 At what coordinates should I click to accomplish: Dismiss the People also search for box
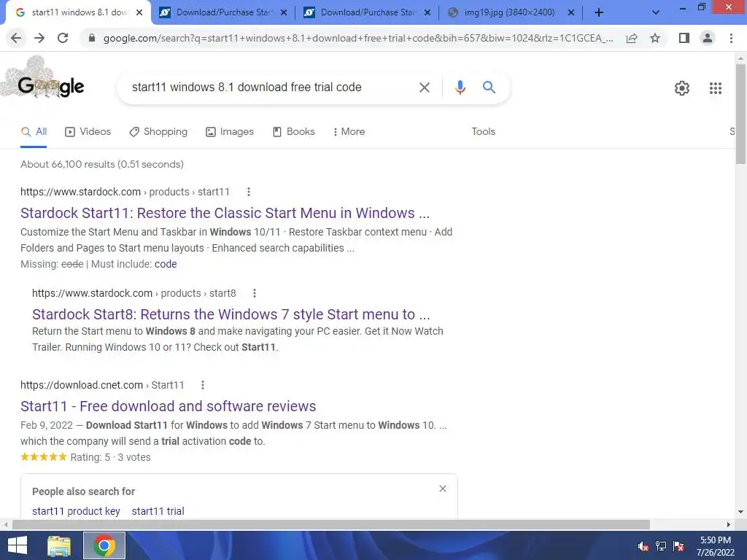click(x=443, y=489)
